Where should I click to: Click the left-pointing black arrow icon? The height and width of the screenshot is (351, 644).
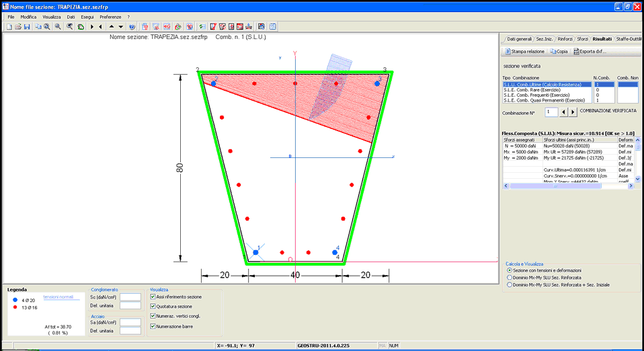(x=100, y=27)
